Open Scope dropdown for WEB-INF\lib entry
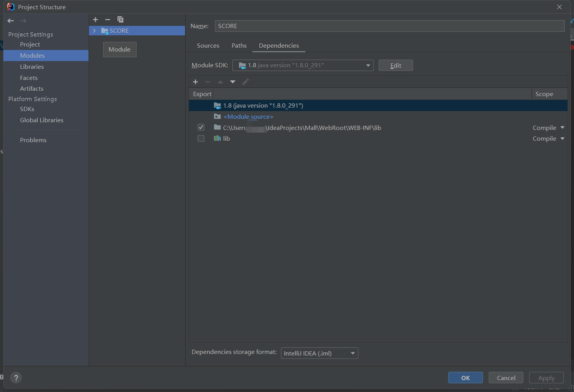574x392 pixels. 562,128
